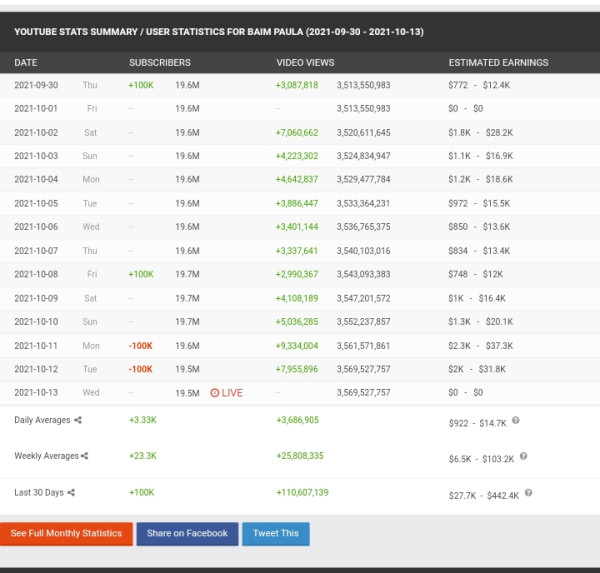
Task: Select the date 2021-10-06
Action: tap(36, 227)
